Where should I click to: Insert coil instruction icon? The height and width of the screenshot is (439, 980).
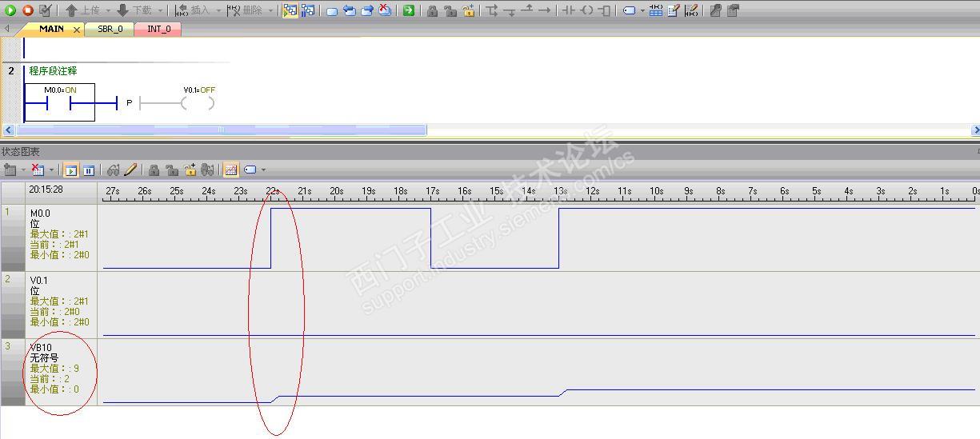[x=587, y=10]
